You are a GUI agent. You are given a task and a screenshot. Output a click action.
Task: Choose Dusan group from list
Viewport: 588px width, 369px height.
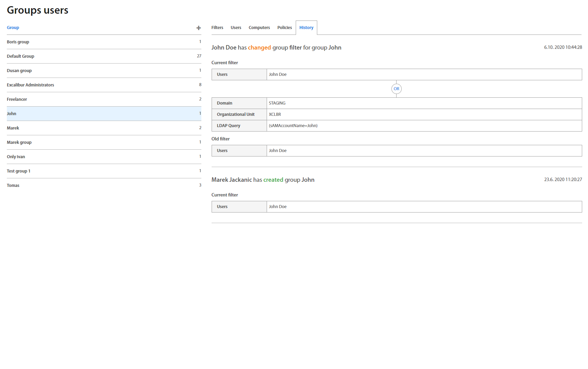[x=19, y=71]
